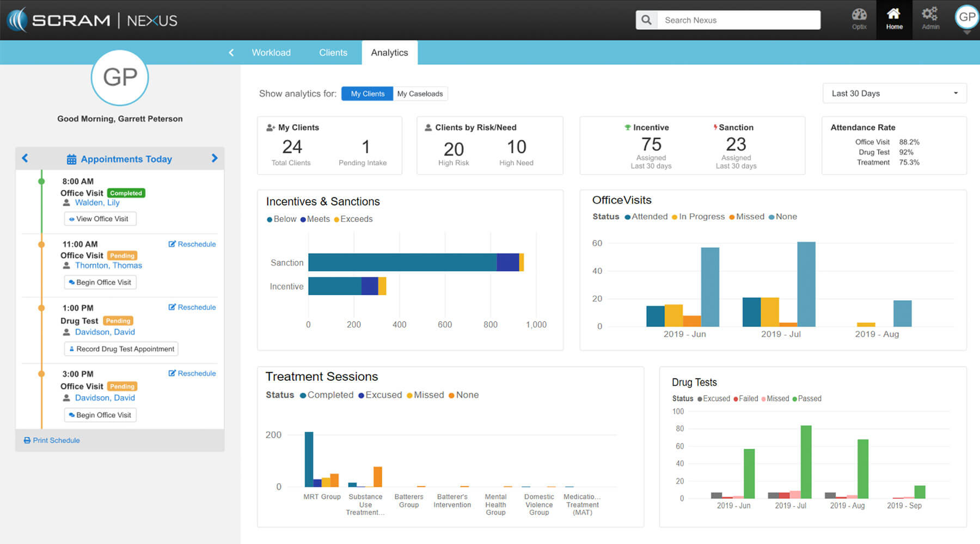Click the calendar icon beside Appointments Today
Image resolution: width=980 pixels, height=544 pixels.
[x=71, y=159]
